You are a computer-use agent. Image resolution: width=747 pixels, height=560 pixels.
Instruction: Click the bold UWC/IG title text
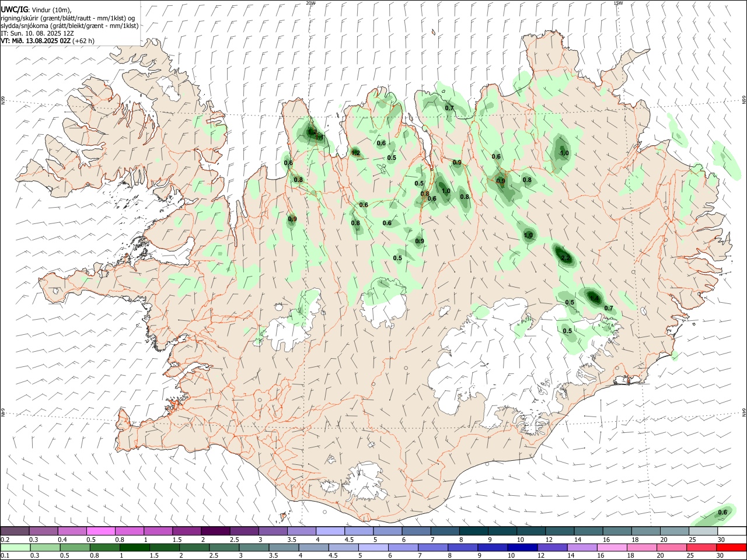(14, 9)
